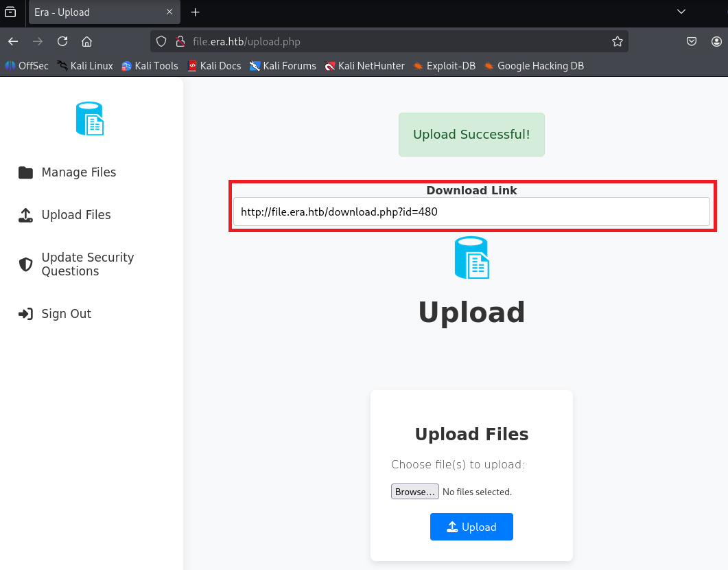Viewport: 728px width, 570px height.
Task: Click the shield tracking protection icon
Action: pyautogui.click(x=161, y=41)
